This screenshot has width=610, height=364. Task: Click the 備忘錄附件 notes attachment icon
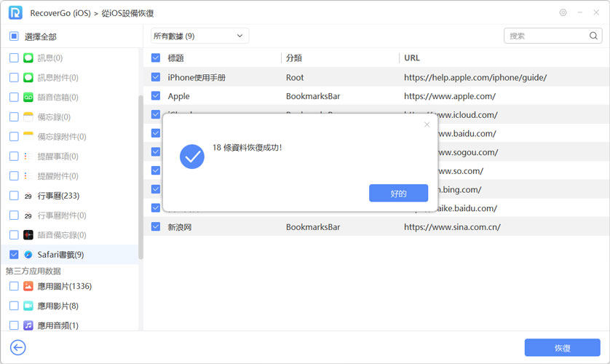pyautogui.click(x=28, y=137)
